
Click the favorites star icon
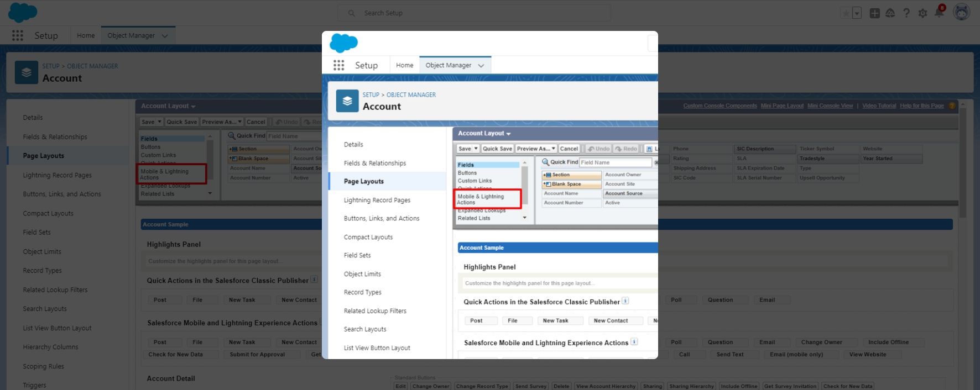coord(845,13)
